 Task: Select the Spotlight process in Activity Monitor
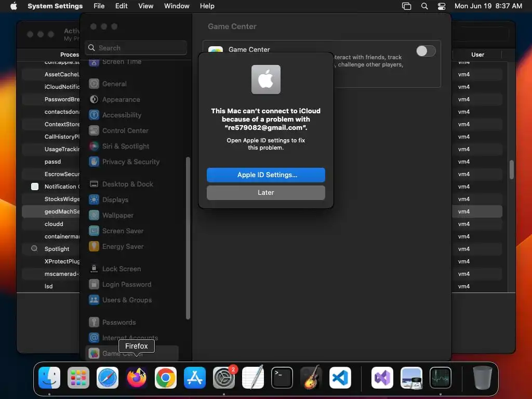[x=51, y=249]
